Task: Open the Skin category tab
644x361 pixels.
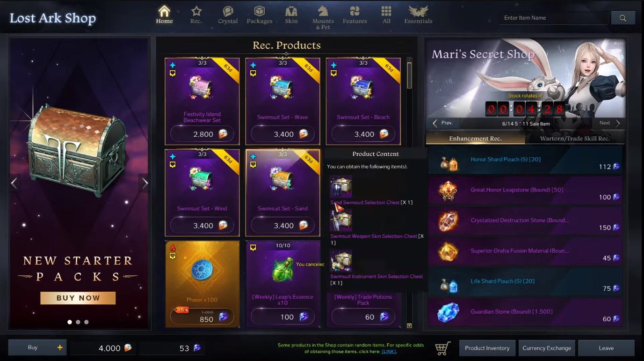Action: tap(291, 14)
